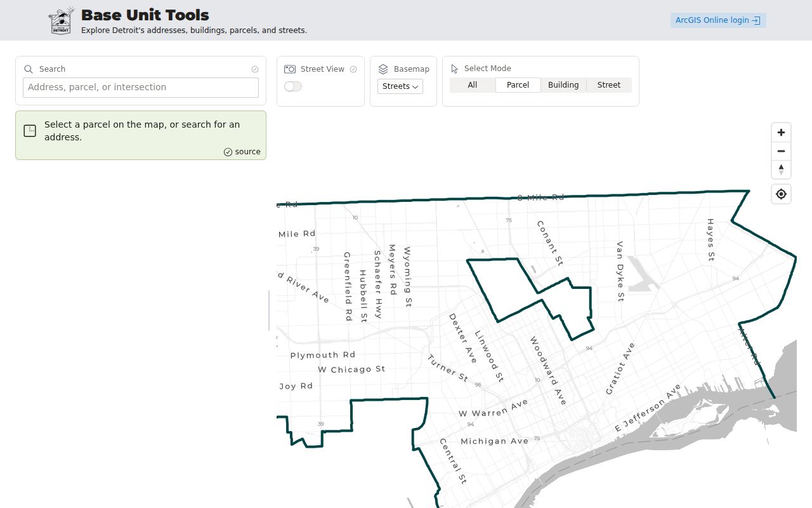Click the Wyoming St label

tap(407, 277)
